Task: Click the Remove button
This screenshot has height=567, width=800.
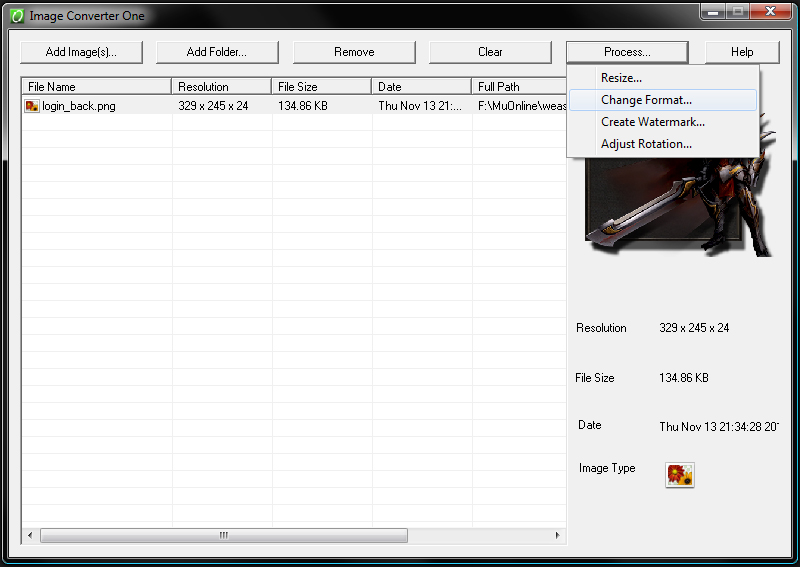Action: click(354, 52)
